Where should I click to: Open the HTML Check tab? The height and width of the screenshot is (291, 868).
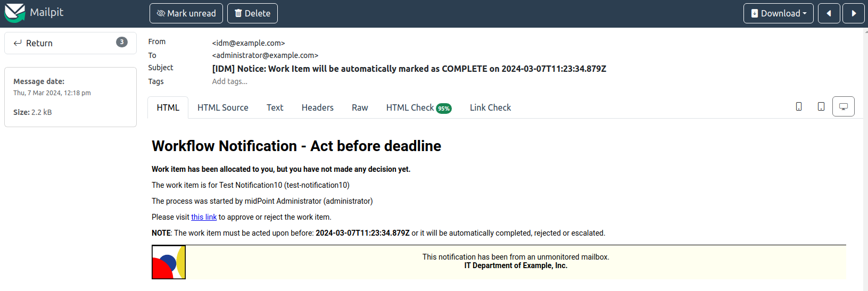[418, 107]
